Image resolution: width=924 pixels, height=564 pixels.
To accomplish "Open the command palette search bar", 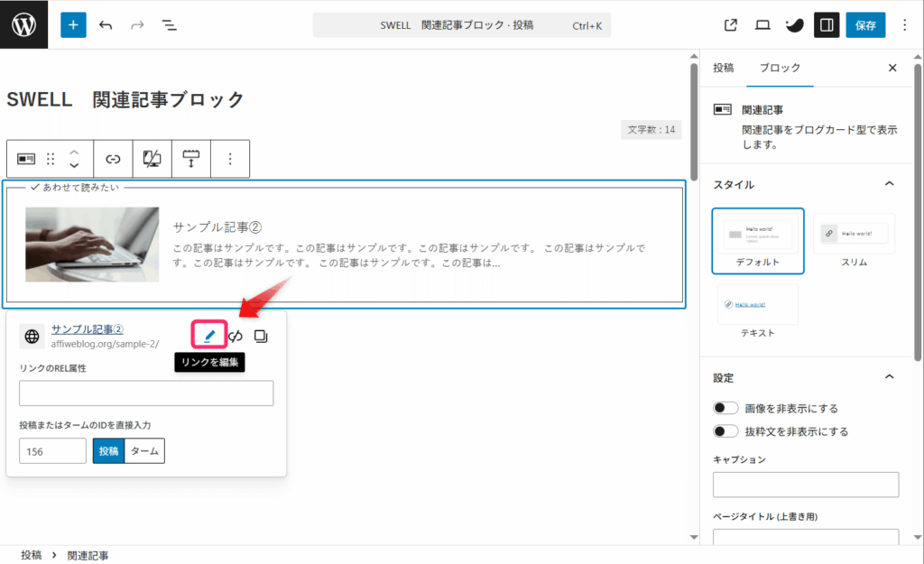I will pyautogui.click(x=461, y=24).
